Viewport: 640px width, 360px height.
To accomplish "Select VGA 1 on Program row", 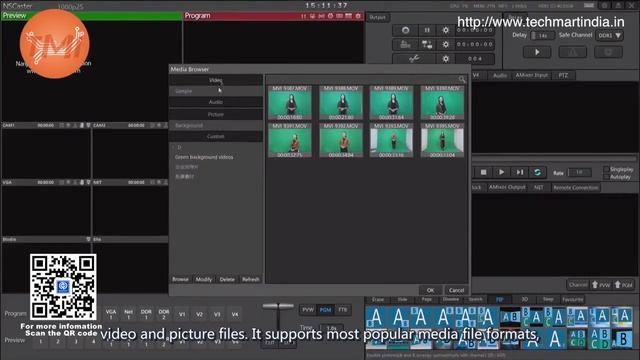I will pos(111,314).
